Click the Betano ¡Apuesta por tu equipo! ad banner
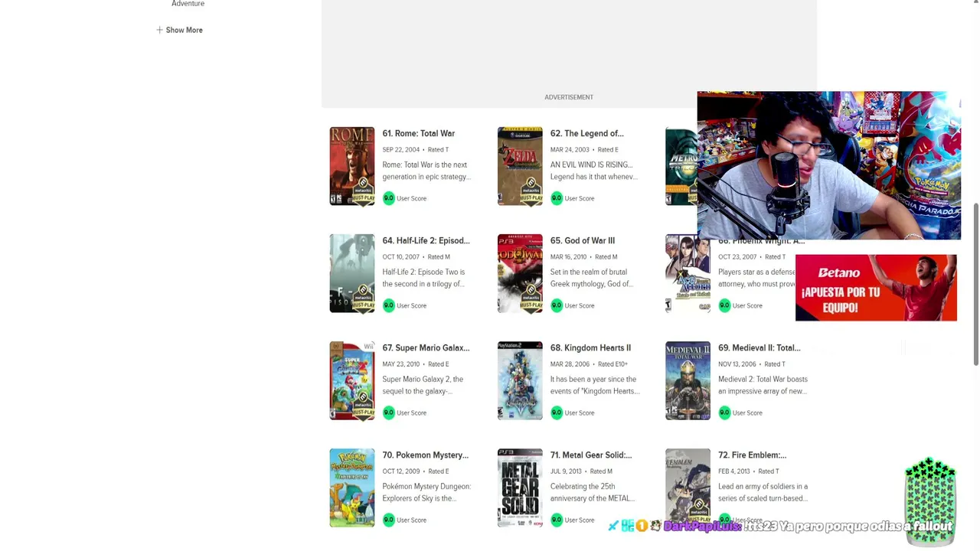Viewport: 980px width, 551px height. (x=876, y=288)
